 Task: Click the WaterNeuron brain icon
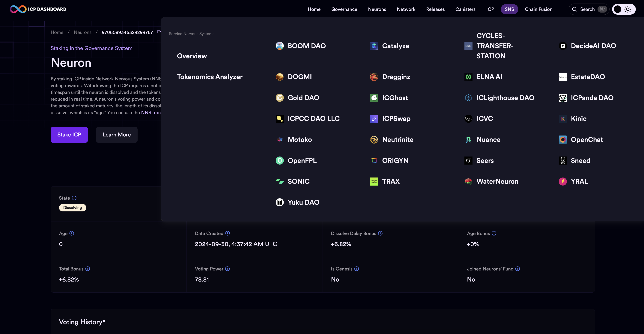(468, 181)
